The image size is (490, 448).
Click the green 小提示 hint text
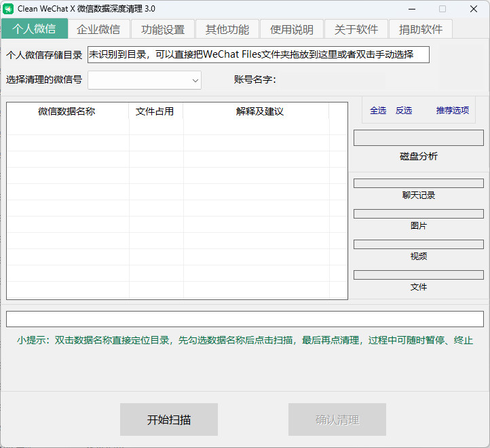245,340
